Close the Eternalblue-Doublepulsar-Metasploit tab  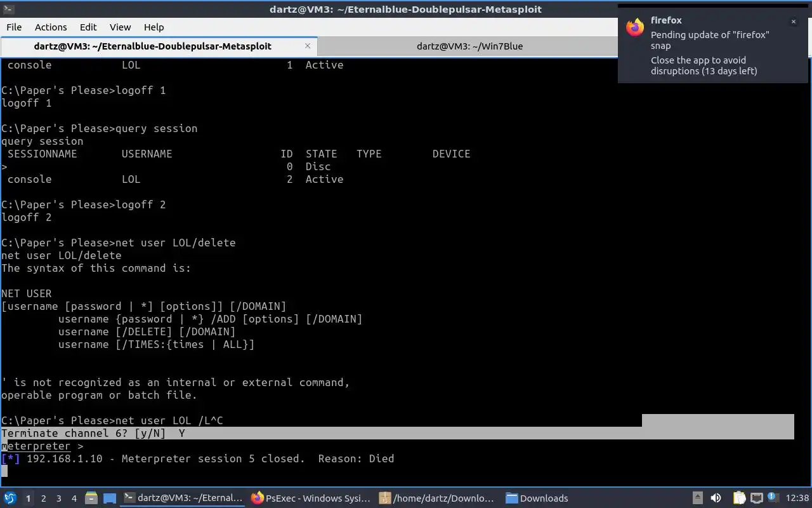[x=308, y=46]
